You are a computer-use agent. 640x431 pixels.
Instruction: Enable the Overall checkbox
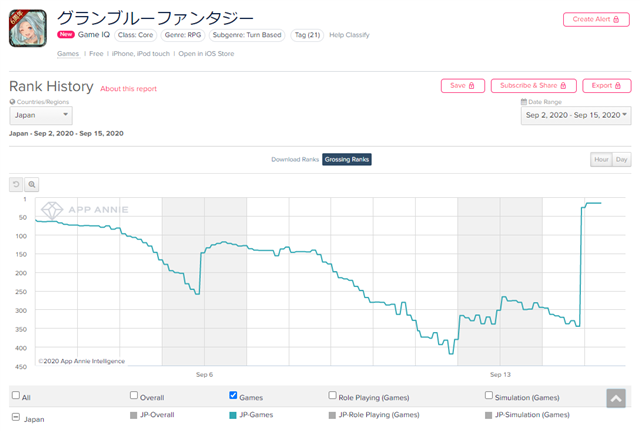point(134,395)
